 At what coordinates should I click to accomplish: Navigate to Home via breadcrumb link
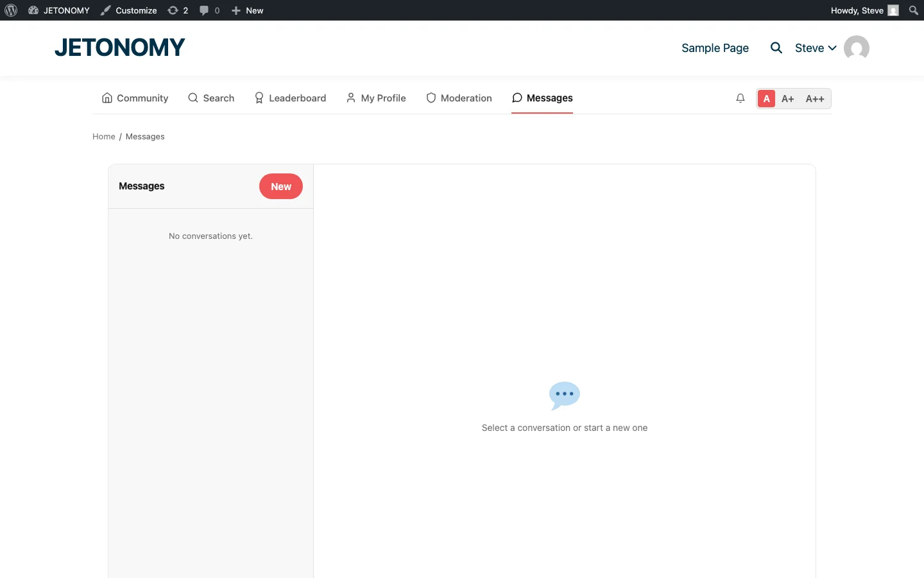[103, 136]
